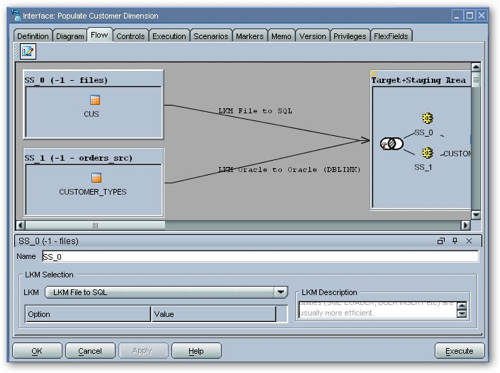
Task: Open the Scenarios tab
Action: pos(211,36)
